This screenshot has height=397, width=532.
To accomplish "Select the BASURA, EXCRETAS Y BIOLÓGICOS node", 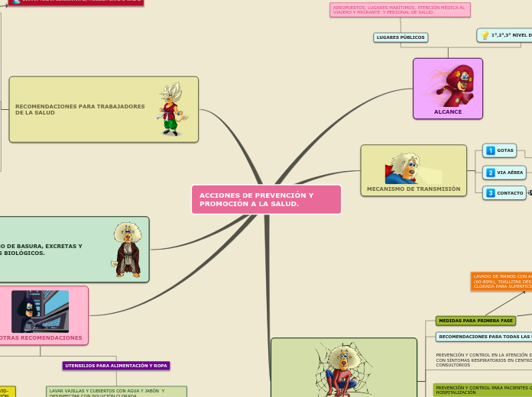I will pyautogui.click(x=74, y=249).
